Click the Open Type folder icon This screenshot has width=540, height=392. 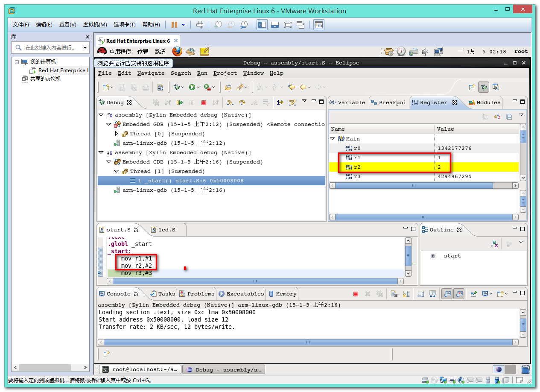point(228,87)
